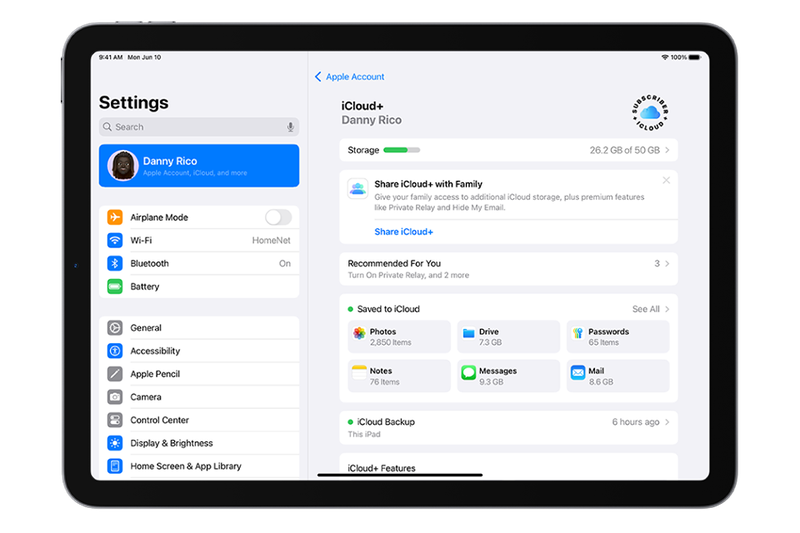Open the Passwords 65 Items card
This screenshot has height=533, width=800.
click(618, 337)
